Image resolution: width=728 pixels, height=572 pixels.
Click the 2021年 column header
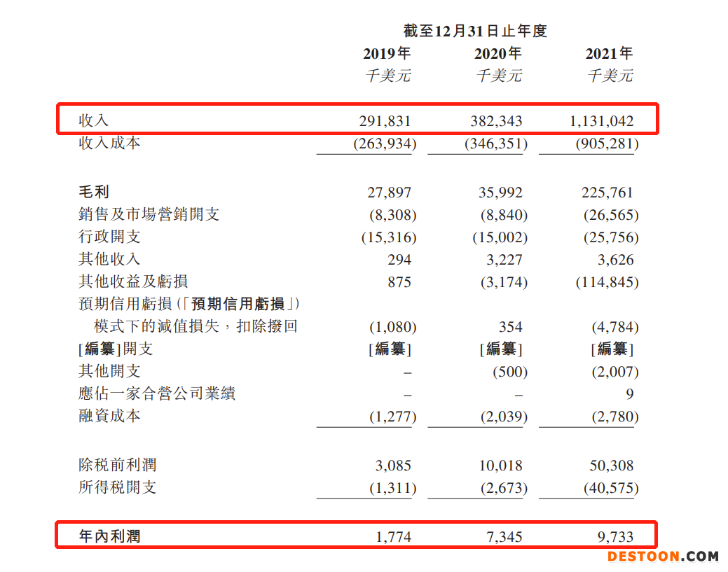point(609,53)
